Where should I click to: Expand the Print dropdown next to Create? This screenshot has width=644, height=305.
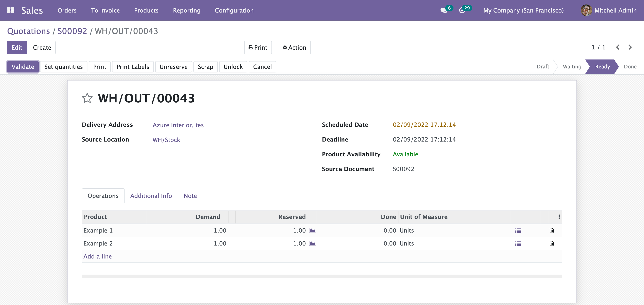(258, 47)
